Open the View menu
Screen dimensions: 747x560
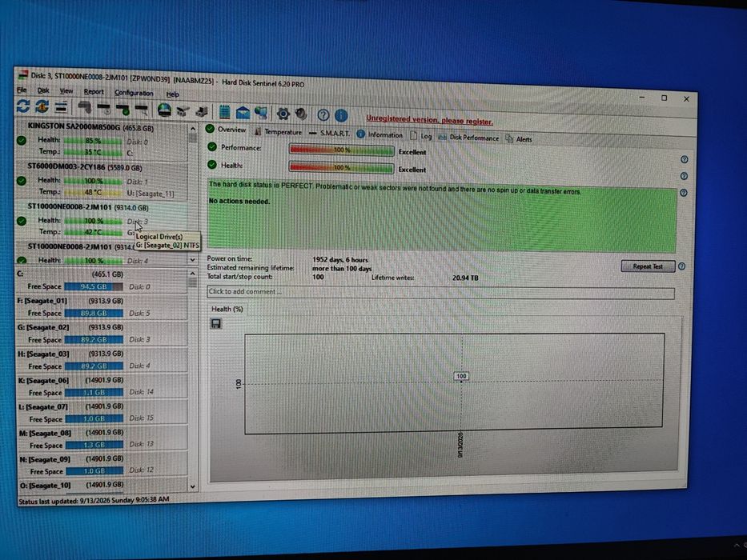(x=66, y=91)
